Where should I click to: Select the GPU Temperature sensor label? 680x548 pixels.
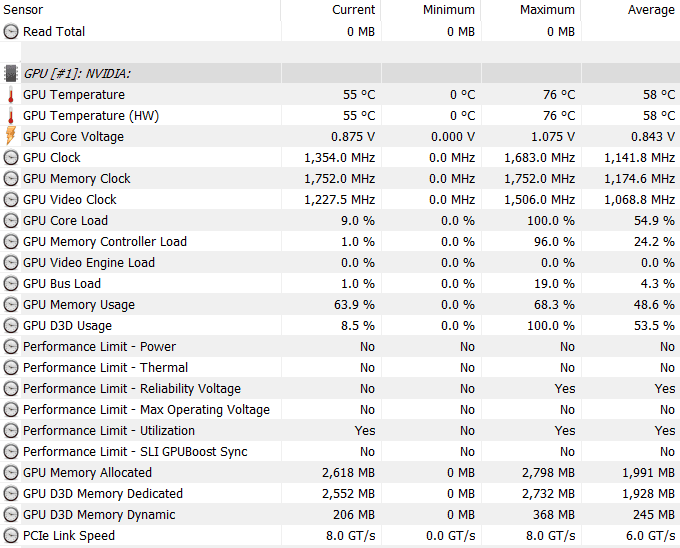pos(74,95)
